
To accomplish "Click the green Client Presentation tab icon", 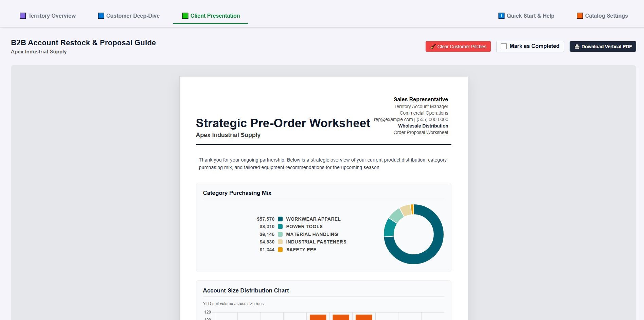I will pyautogui.click(x=185, y=16).
